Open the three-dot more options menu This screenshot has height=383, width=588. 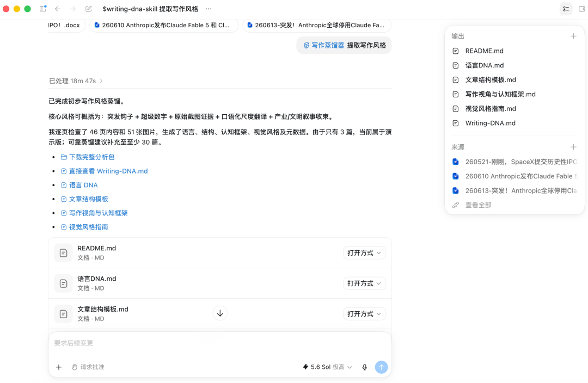click(209, 9)
